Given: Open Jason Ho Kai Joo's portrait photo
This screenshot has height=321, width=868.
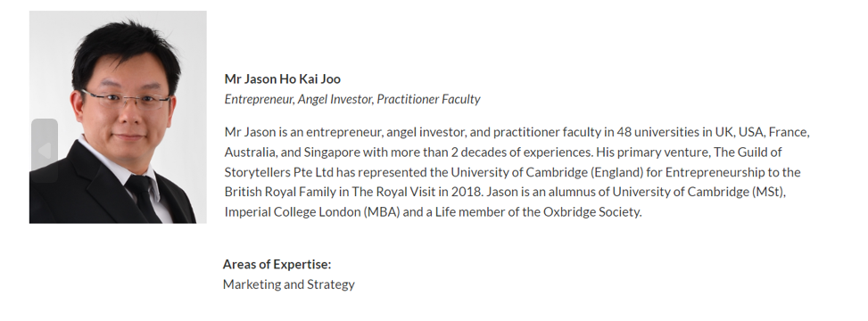Looking at the screenshot, I should pyautogui.click(x=118, y=117).
